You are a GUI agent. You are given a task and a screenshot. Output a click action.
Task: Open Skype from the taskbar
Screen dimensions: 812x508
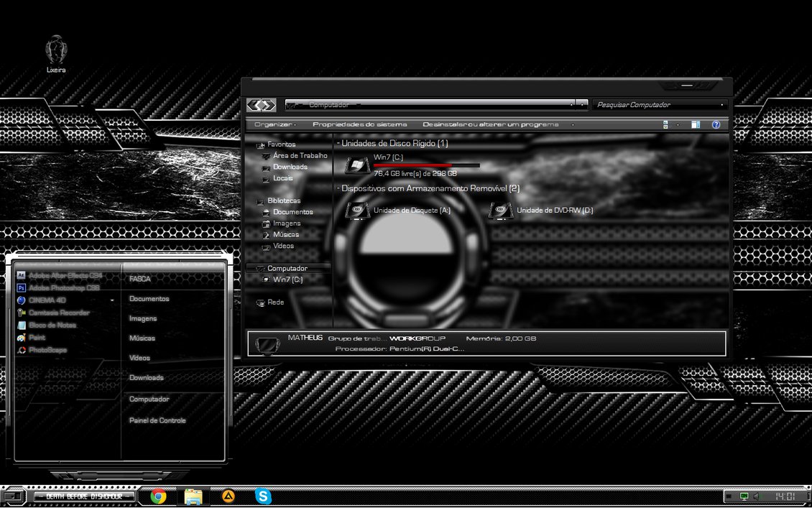pos(264,496)
